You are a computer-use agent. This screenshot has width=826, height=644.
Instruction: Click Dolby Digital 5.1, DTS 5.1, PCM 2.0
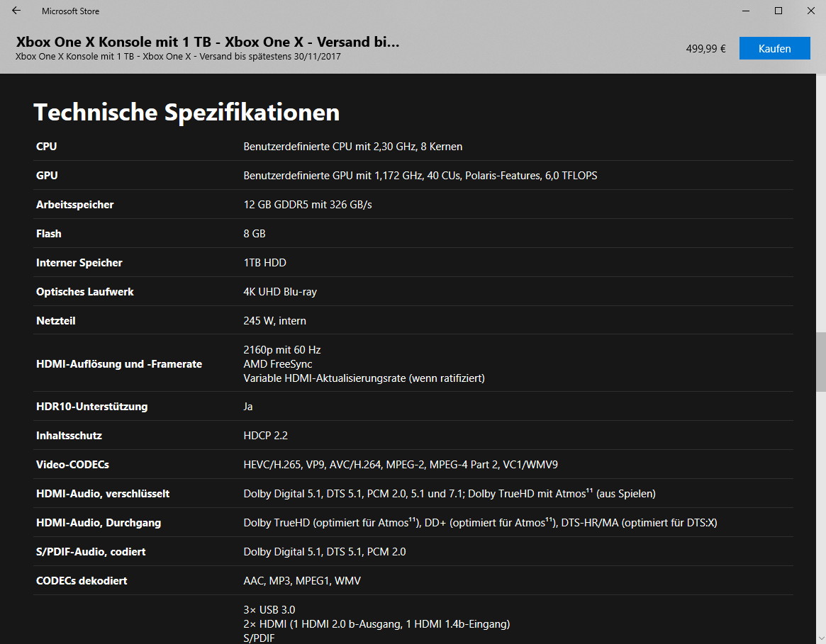[325, 551]
